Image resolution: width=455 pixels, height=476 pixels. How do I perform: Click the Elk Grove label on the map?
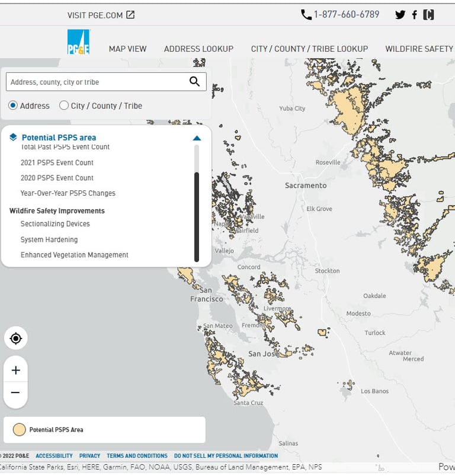[319, 209]
